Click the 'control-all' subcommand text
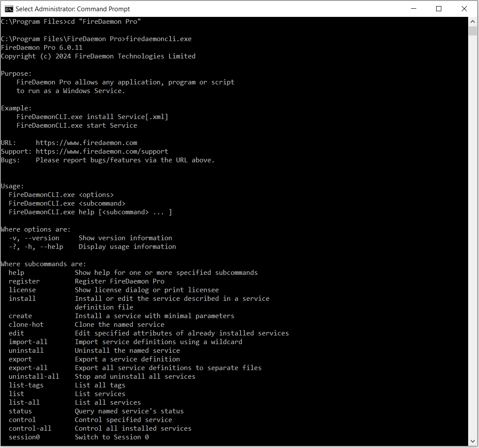 click(30, 429)
